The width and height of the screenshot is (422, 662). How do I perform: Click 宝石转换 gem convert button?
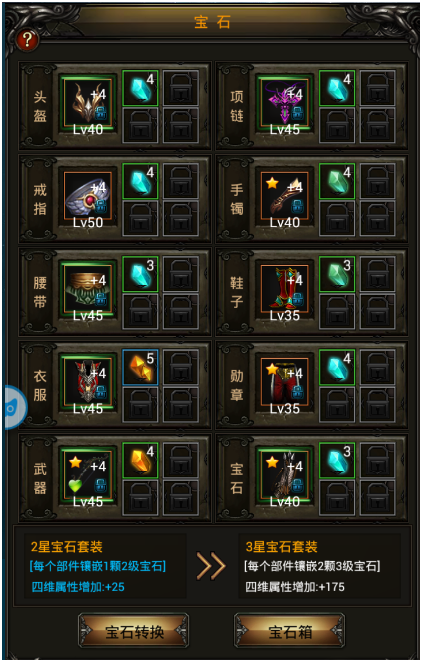(133, 631)
